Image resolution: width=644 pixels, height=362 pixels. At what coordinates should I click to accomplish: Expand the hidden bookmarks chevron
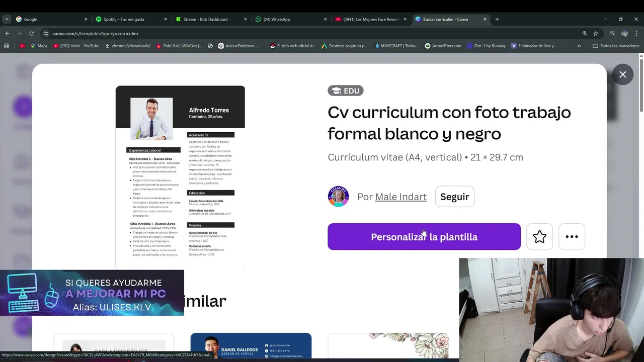579,46
